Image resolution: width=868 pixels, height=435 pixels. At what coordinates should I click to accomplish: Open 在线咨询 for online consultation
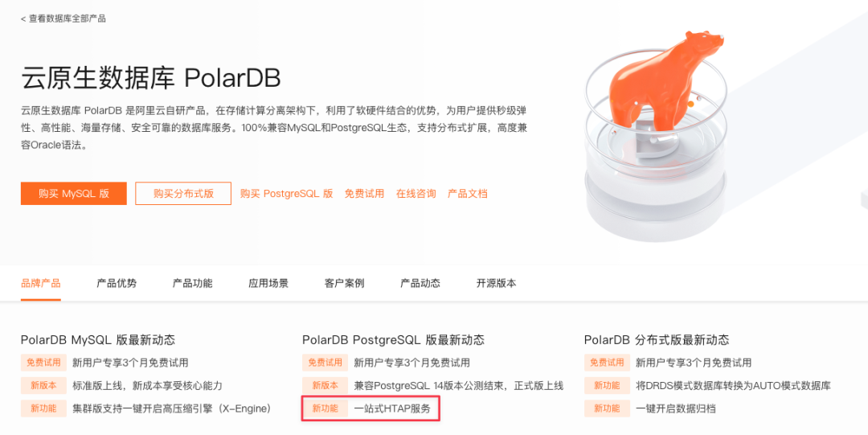pyautogui.click(x=416, y=194)
